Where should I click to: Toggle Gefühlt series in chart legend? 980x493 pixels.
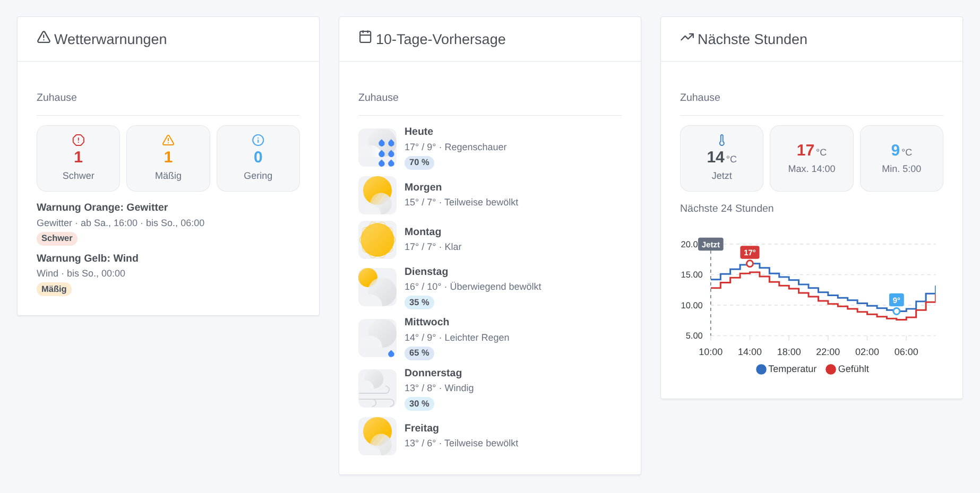coord(847,369)
